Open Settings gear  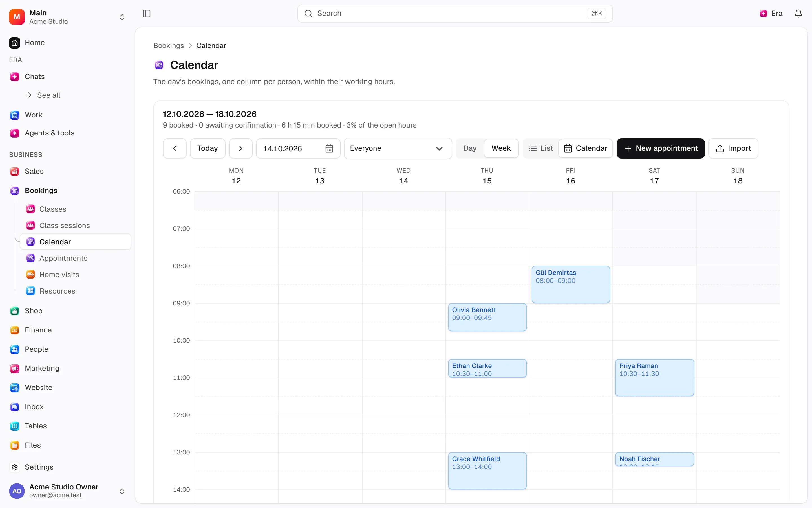pos(15,467)
